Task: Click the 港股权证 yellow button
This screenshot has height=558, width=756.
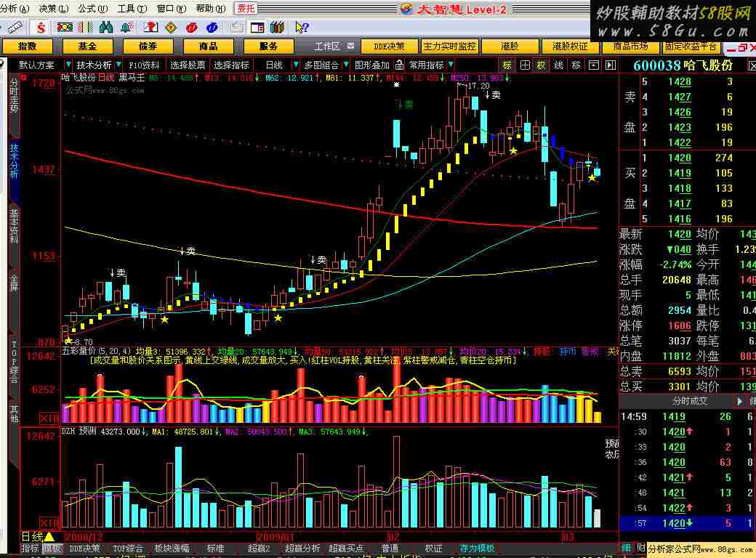Action: point(570,46)
